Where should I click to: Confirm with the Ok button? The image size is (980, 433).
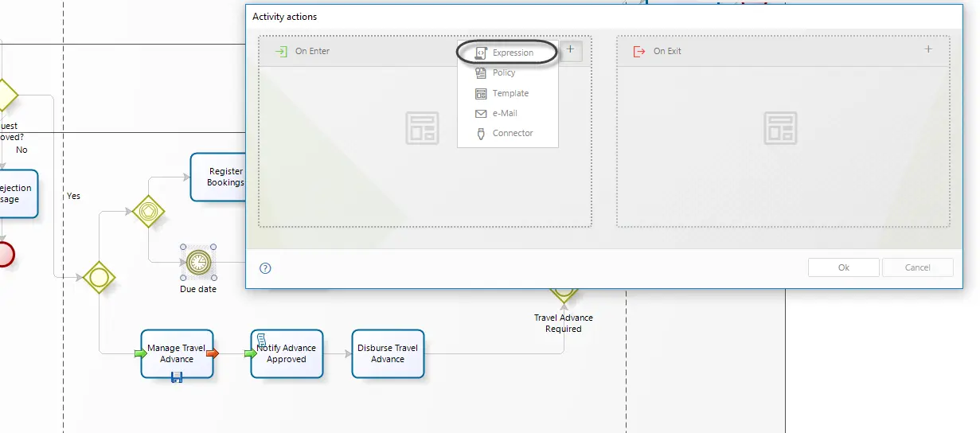point(844,267)
